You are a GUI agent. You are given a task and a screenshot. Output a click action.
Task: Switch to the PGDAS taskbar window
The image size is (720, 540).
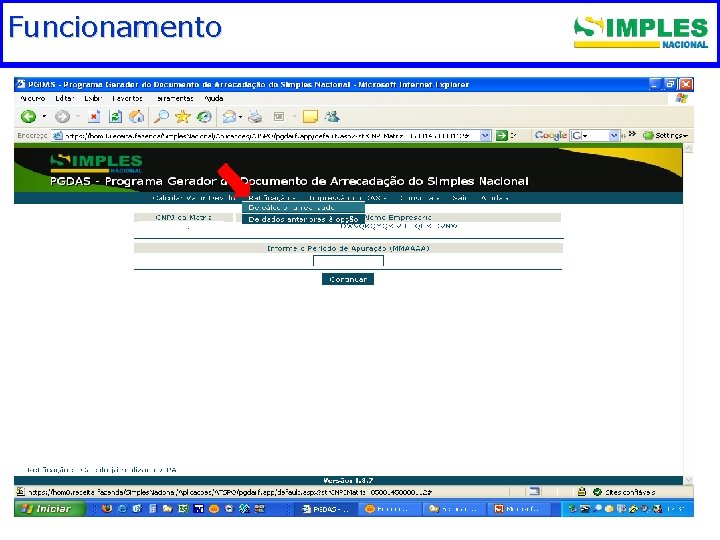(328, 509)
